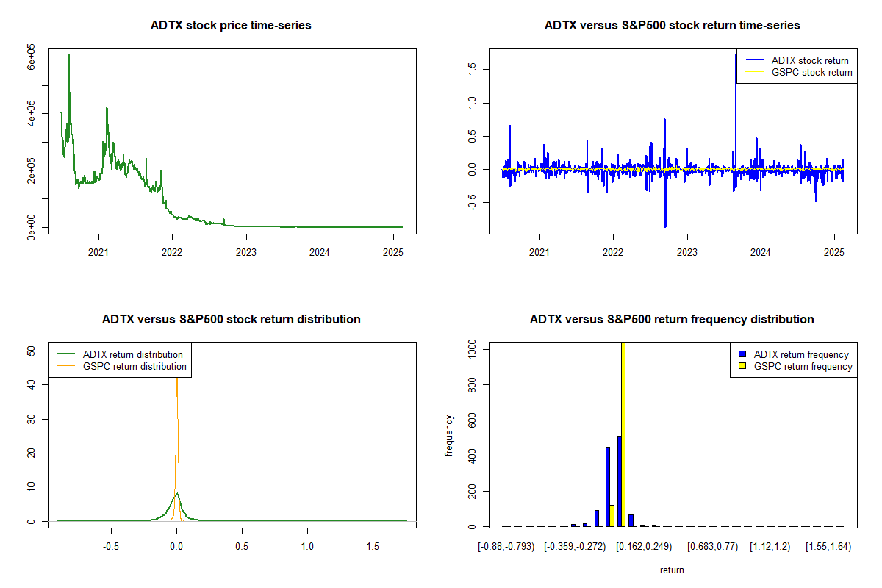Click the tallest yellow bar in the histogram
This screenshot has width=882, height=588.
tap(623, 434)
